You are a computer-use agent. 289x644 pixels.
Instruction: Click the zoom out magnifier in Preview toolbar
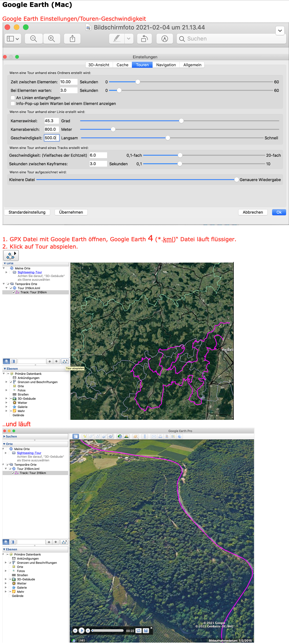[x=34, y=38]
